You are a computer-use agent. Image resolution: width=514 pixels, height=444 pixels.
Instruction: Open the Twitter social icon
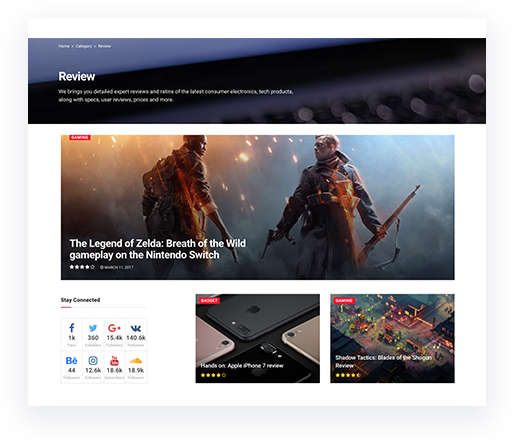click(93, 328)
